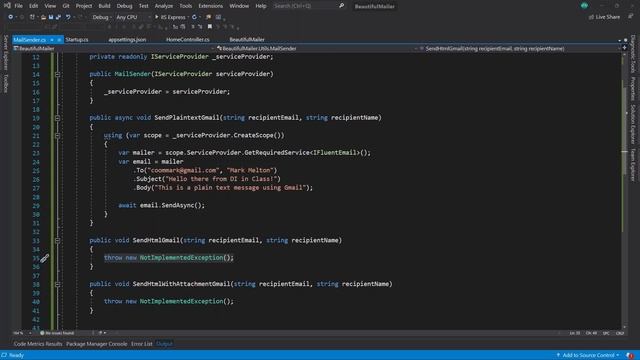The width and height of the screenshot is (640, 360).
Task: Open the notifications icon in status bar
Action: 630,356
